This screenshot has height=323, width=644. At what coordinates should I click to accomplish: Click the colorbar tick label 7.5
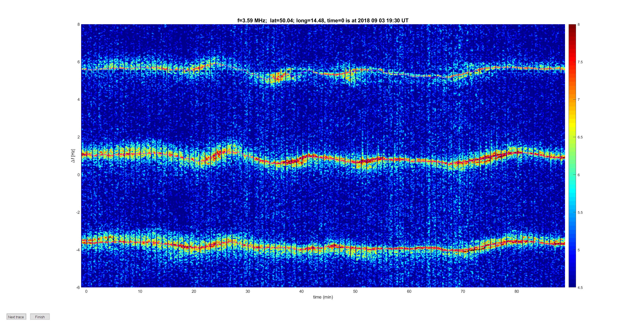point(580,62)
